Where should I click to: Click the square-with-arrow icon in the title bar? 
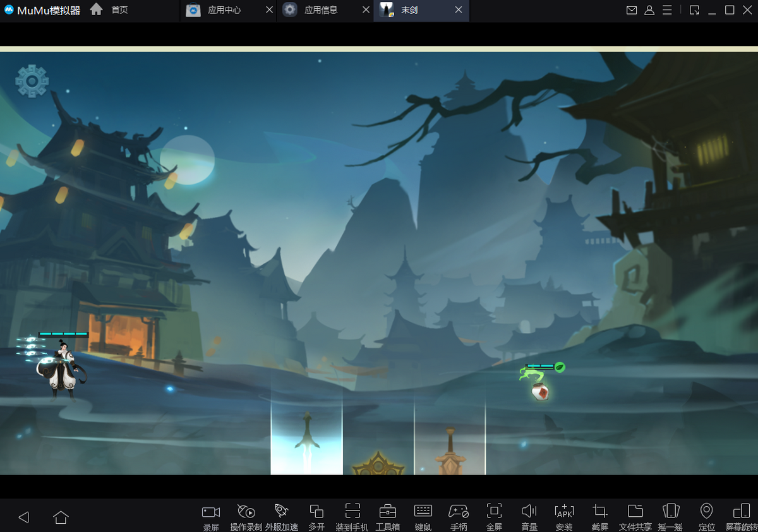pyautogui.click(x=694, y=10)
